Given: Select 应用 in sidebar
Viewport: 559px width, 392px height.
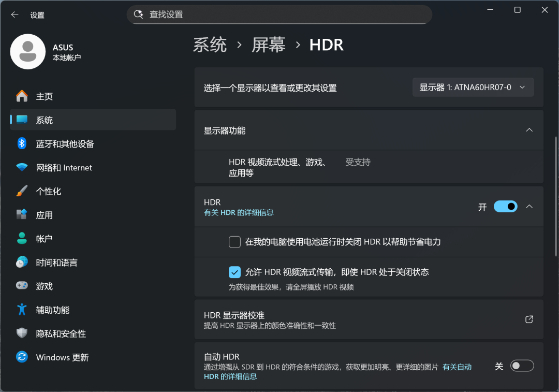Looking at the screenshot, I should [93, 214].
